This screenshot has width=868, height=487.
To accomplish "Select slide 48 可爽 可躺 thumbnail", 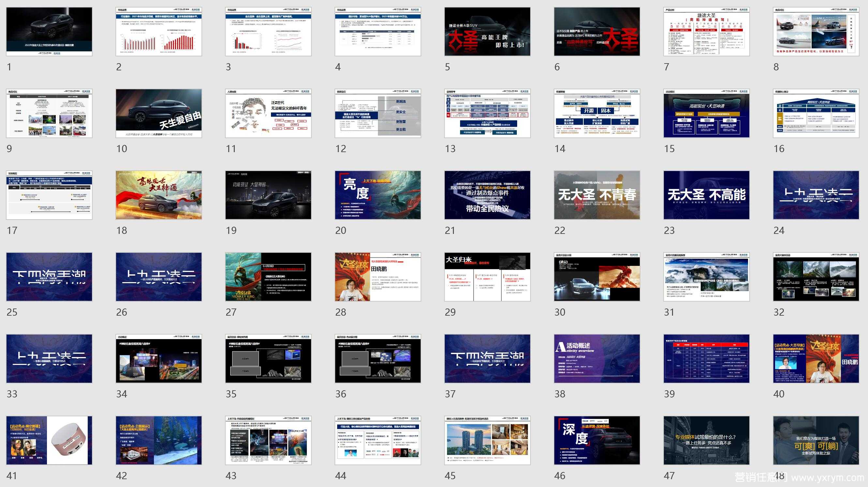I will [x=816, y=440].
